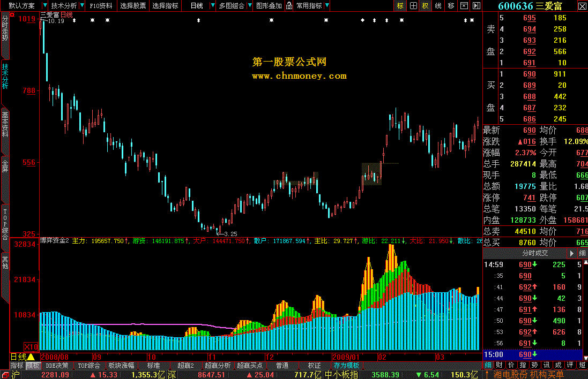Screen dimensions: 588x379
Task: Click the yellow triangle beside 日线 label
Action: coord(31,357)
